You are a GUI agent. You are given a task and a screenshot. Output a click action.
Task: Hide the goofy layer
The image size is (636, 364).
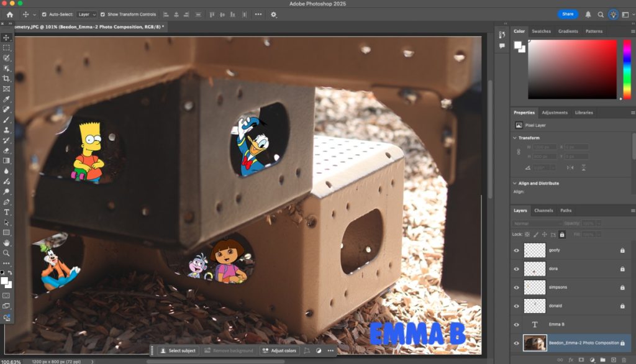click(516, 250)
